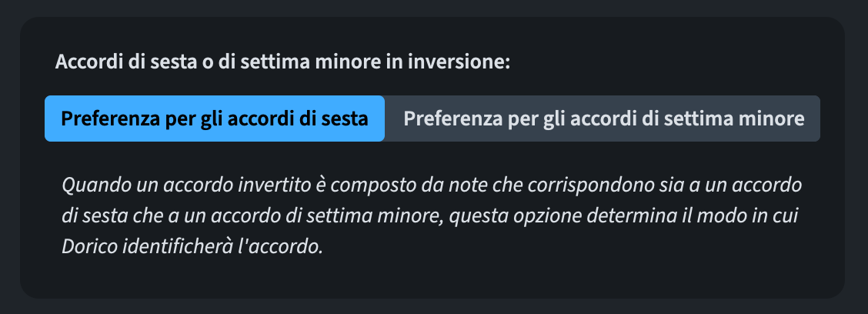Select "Preferenza per gli accordi di settima minore"
Screen dimensions: 868x314
[x=603, y=119]
